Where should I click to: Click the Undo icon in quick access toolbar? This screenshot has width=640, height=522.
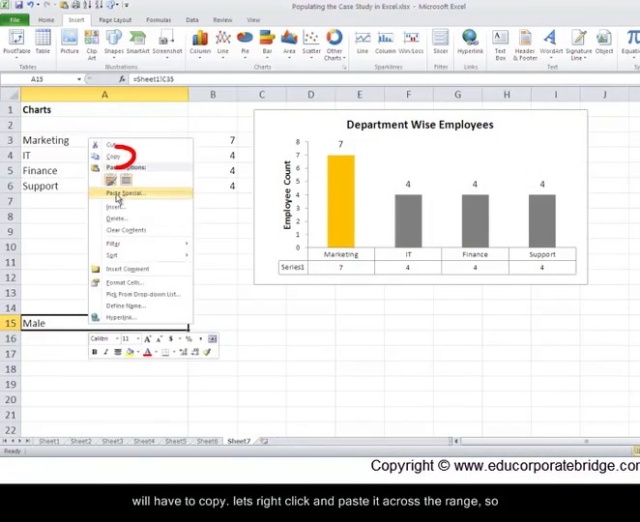click(x=30, y=5)
